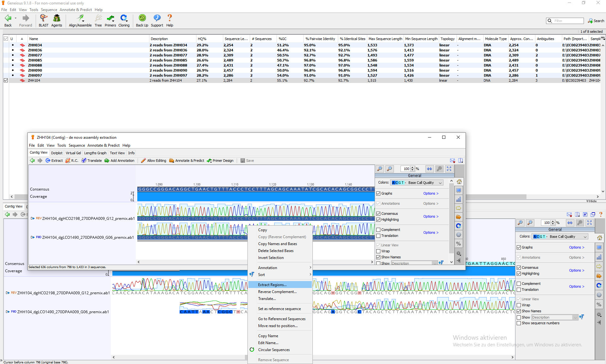Expand Graphs Options in contig window panel

(431, 193)
